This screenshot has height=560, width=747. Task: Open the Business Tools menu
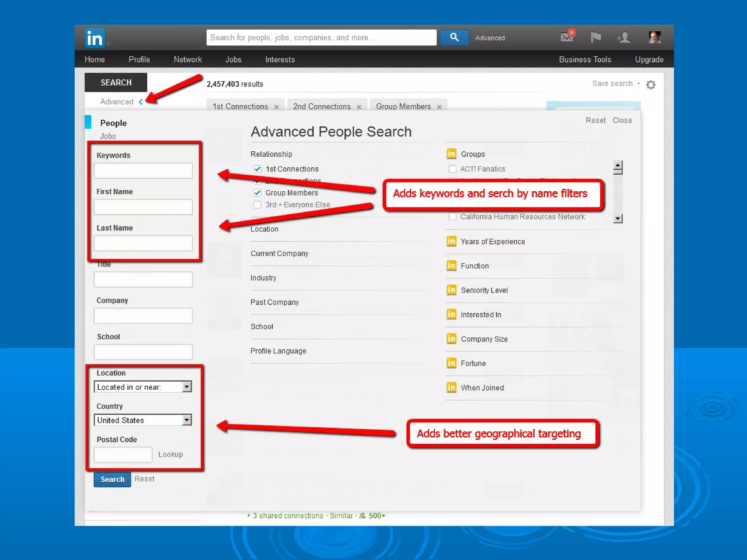coord(585,59)
